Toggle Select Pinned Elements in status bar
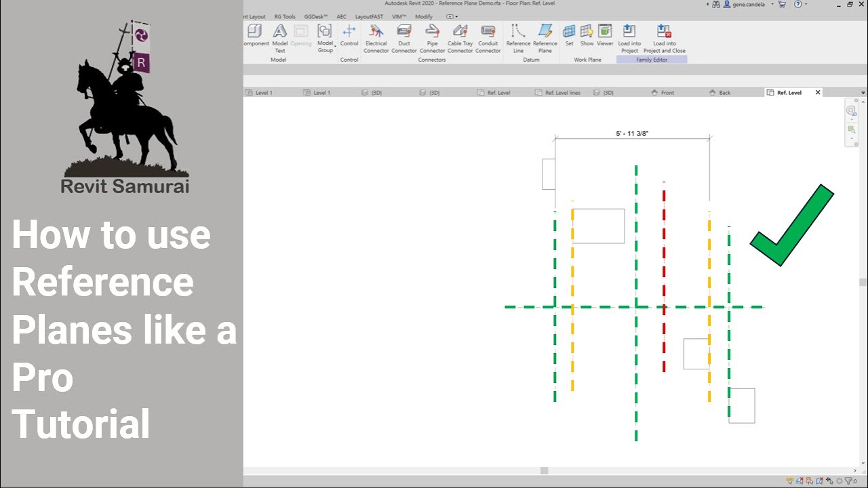The height and width of the screenshot is (488, 868). [x=809, y=481]
